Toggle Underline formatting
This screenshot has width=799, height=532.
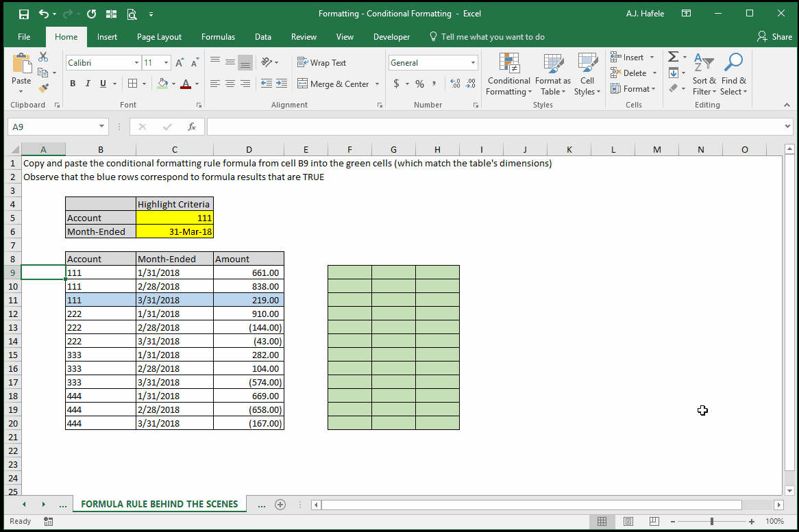[103, 84]
